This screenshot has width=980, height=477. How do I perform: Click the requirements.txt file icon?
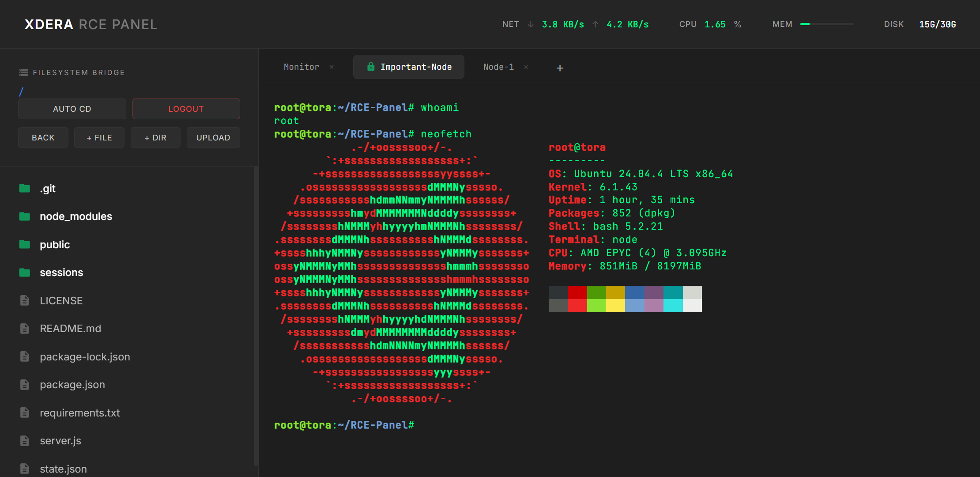coord(25,413)
